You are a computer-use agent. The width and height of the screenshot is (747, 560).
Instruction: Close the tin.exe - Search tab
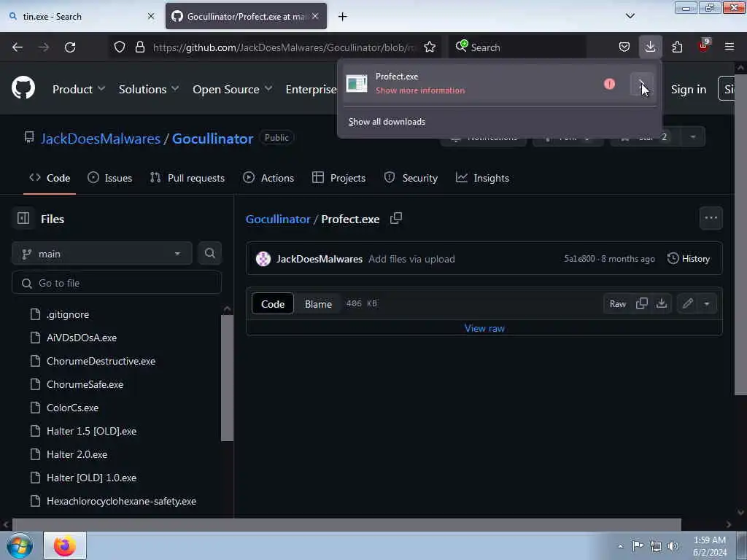pos(151,16)
